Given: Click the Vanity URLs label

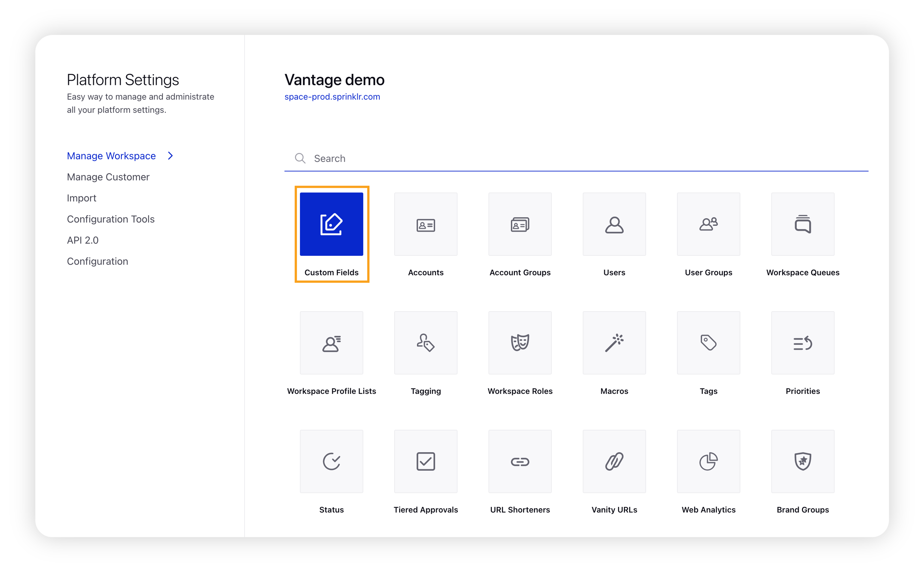Looking at the screenshot, I should (614, 509).
